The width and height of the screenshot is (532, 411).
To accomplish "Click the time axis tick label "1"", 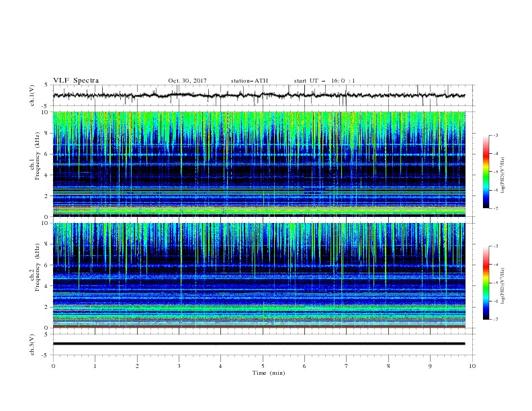I will (x=95, y=366).
